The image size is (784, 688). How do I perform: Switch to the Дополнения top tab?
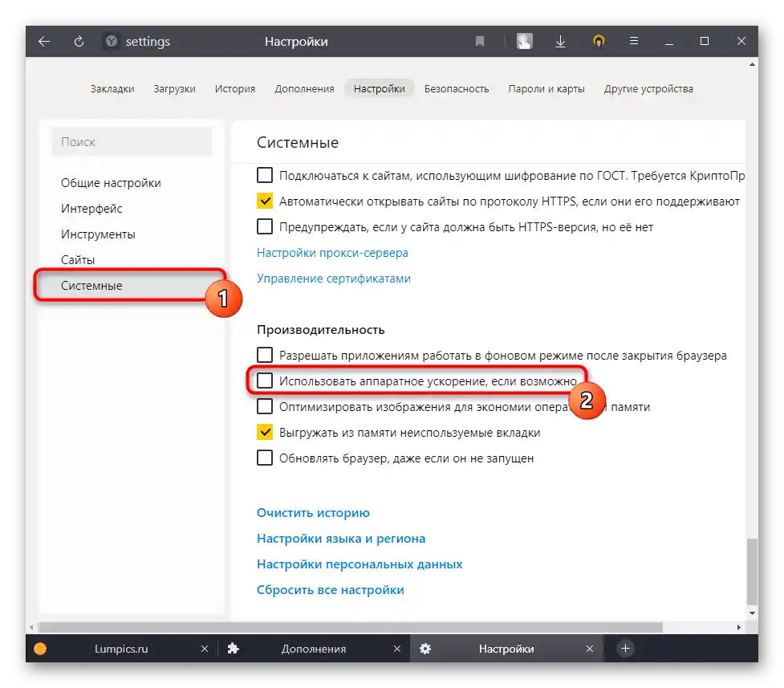click(304, 88)
